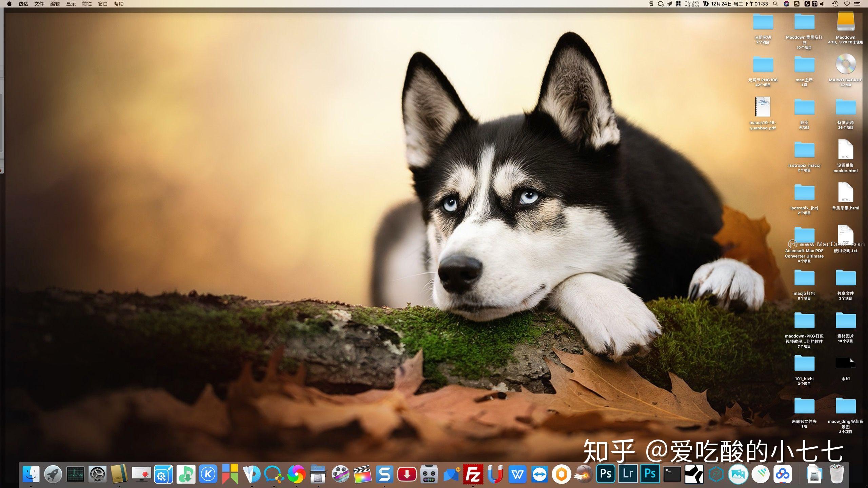The width and height of the screenshot is (868, 488).
Task: Select 使用说明.txt file on desktop
Action: click(845, 235)
